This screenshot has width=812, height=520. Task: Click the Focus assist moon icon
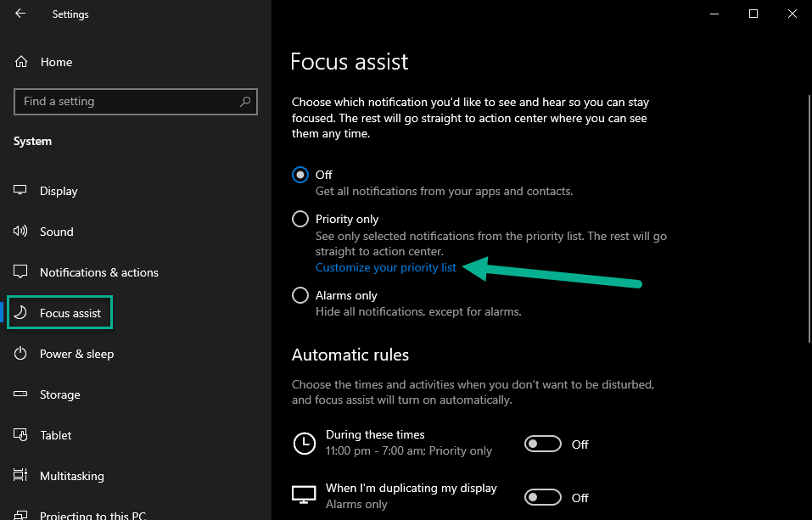(20, 312)
